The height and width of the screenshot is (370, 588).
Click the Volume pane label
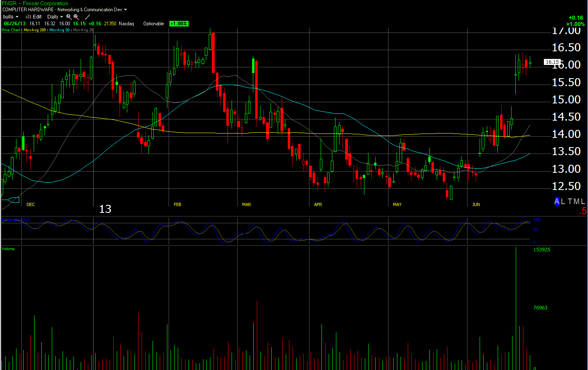tap(8, 249)
